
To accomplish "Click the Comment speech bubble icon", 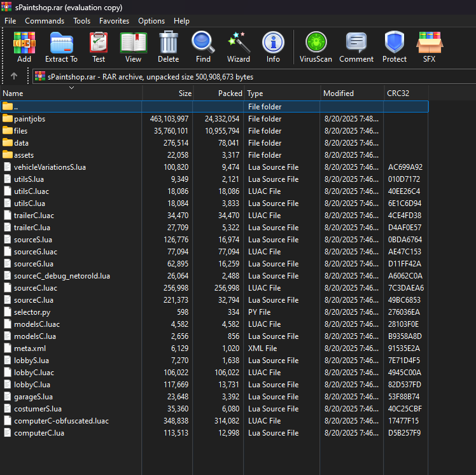I will click(356, 43).
